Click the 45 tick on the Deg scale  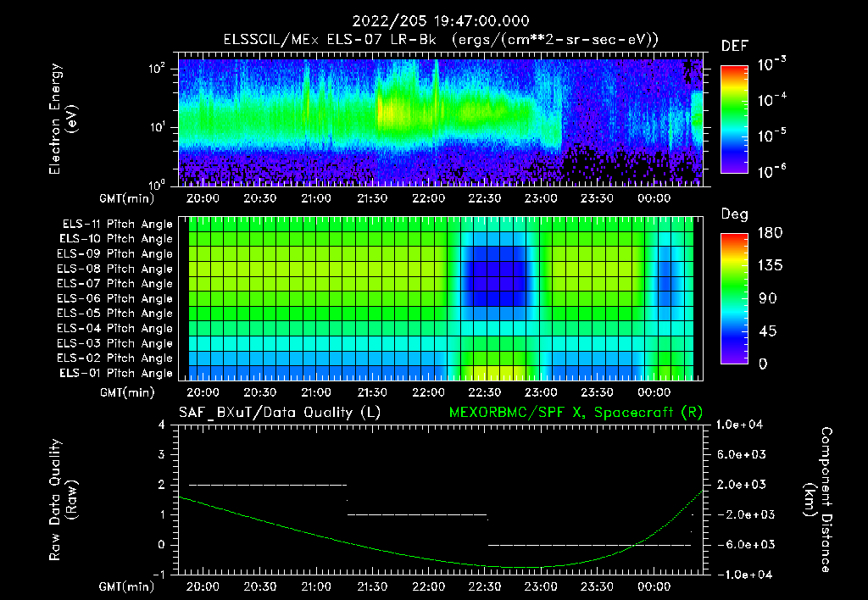[768, 331]
